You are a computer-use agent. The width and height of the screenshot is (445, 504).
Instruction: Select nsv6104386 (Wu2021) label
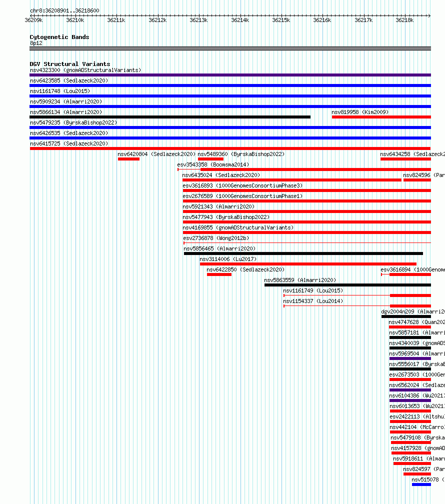tap(417, 395)
